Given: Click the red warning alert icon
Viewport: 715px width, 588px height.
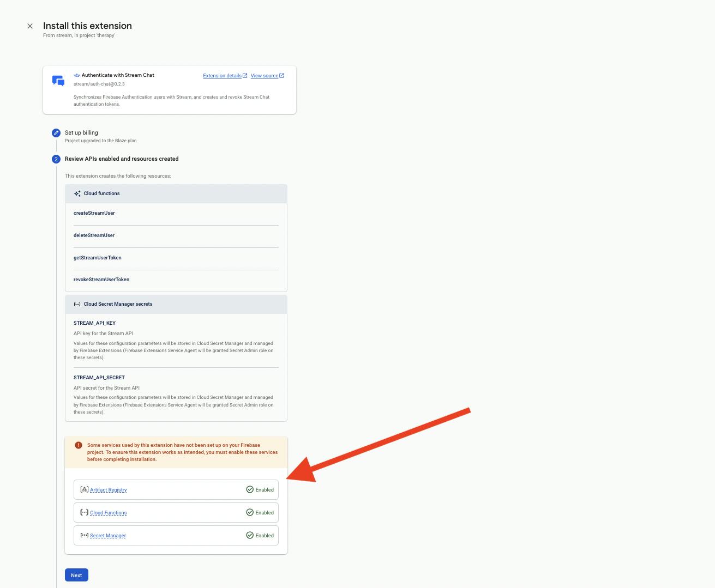Looking at the screenshot, I should (79, 445).
